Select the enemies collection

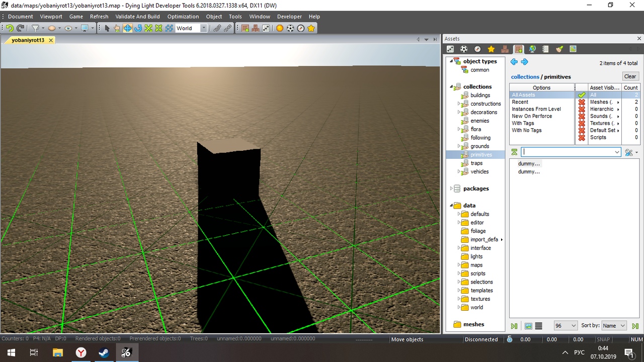coord(479,121)
